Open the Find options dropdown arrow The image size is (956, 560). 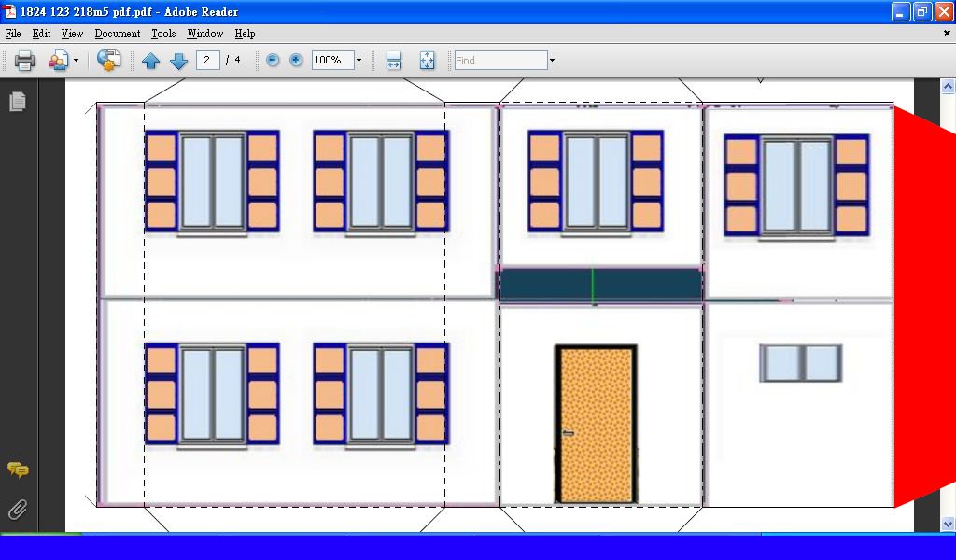pyautogui.click(x=552, y=61)
